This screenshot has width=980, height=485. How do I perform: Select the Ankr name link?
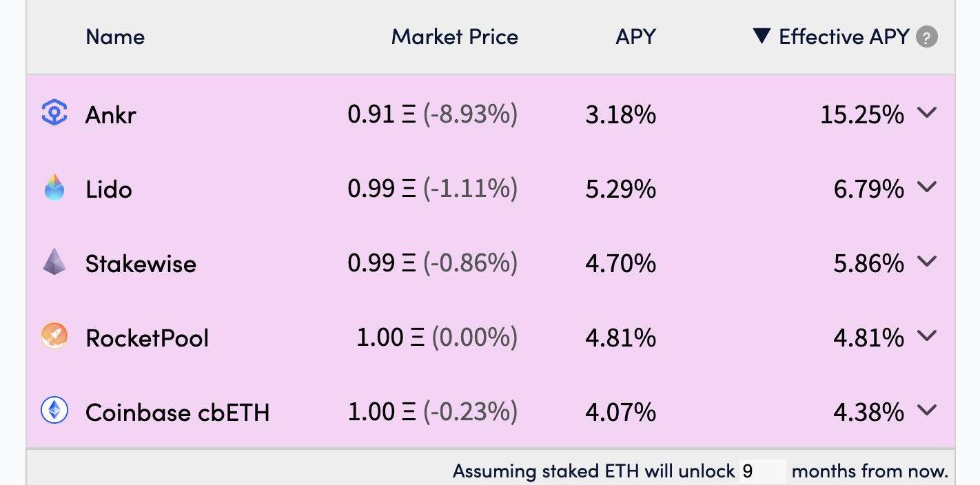(x=111, y=114)
